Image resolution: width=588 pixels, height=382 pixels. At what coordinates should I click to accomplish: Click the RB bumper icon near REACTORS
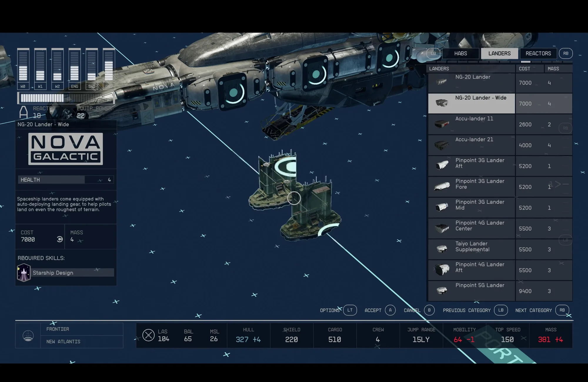pyautogui.click(x=566, y=54)
